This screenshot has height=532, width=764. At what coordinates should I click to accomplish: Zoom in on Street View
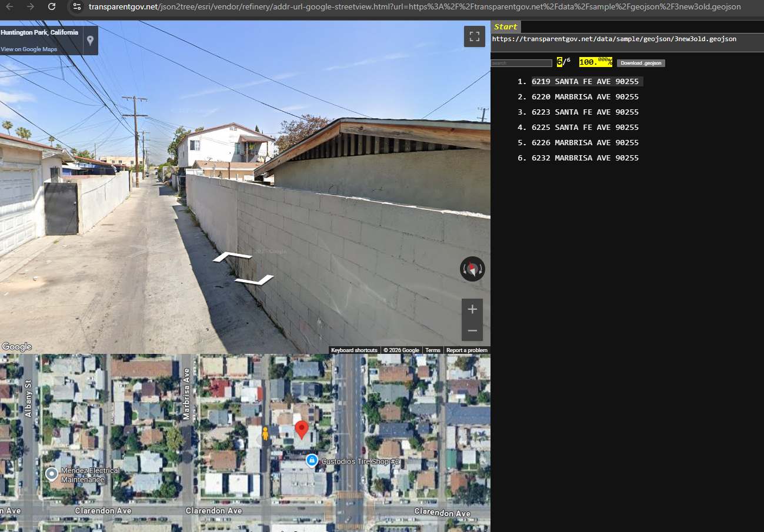click(472, 309)
